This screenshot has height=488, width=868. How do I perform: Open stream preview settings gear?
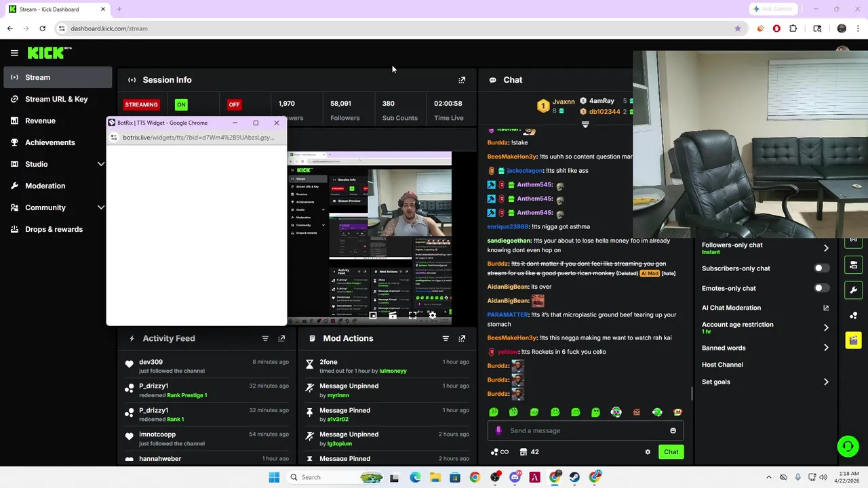pyautogui.click(x=433, y=315)
